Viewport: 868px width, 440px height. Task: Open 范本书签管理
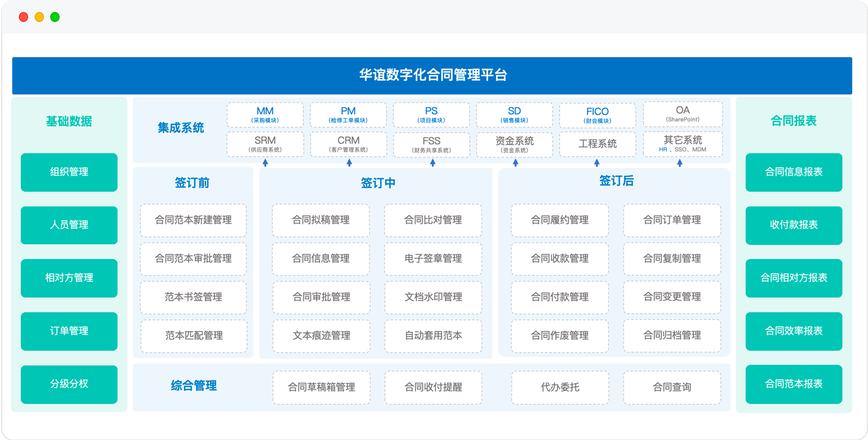coord(193,297)
